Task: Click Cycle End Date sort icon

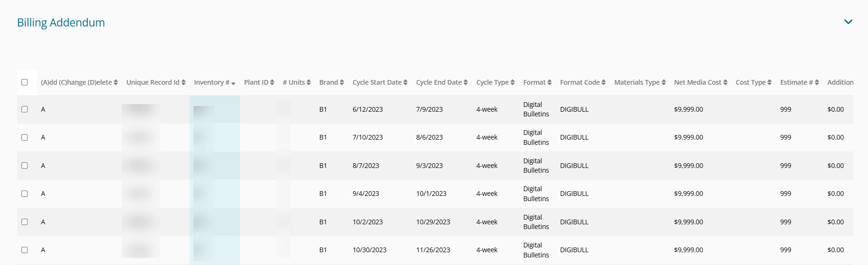Action: coord(466,82)
